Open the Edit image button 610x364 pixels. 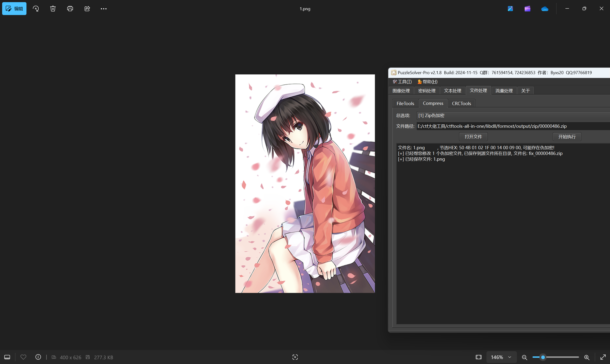14,9
